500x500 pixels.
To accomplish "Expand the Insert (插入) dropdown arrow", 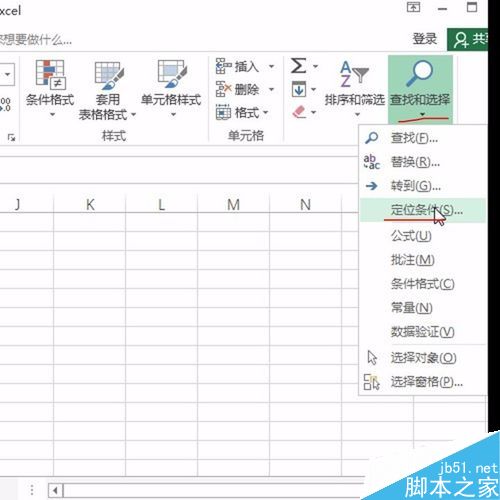I will point(272,66).
